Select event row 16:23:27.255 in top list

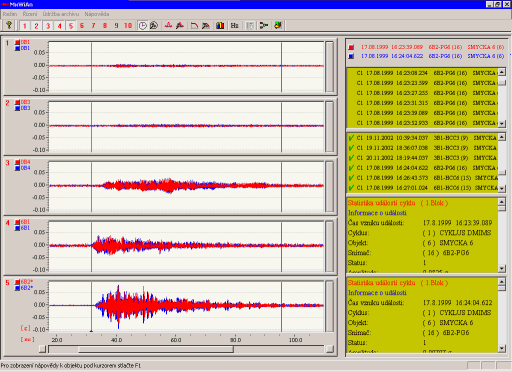point(422,93)
